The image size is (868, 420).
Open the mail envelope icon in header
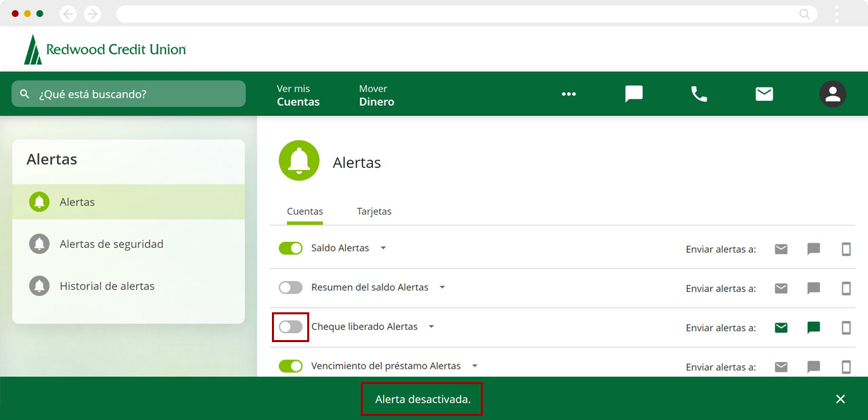pyautogui.click(x=764, y=94)
